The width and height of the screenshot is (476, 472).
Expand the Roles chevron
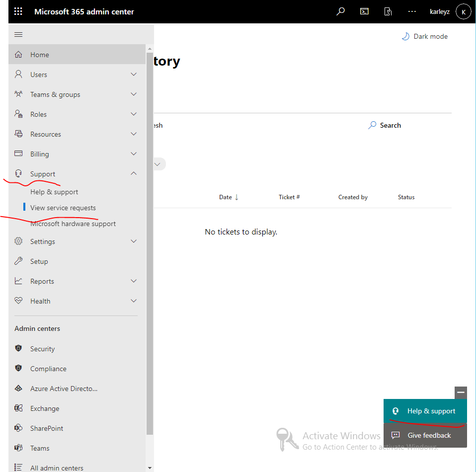(134, 114)
